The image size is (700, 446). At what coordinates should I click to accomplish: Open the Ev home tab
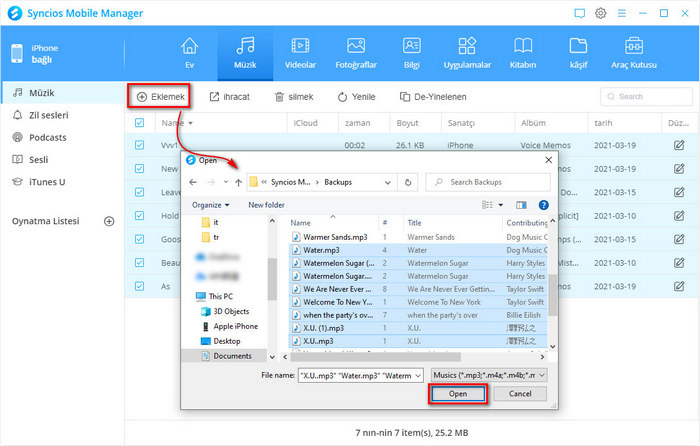(189, 53)
